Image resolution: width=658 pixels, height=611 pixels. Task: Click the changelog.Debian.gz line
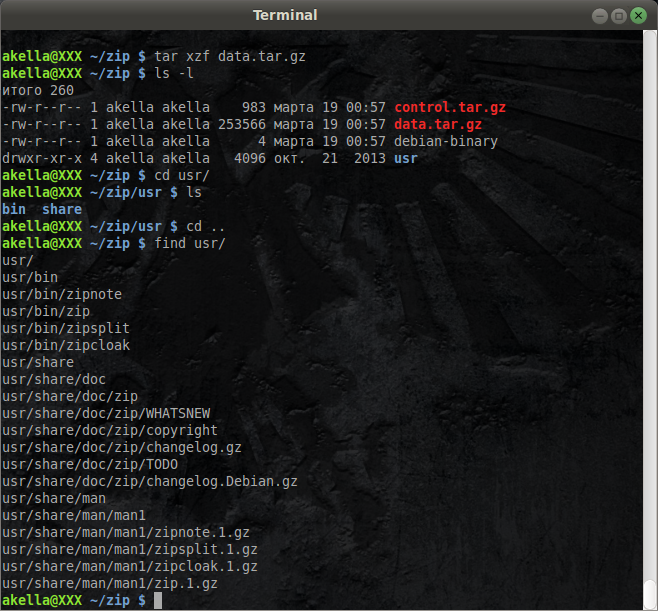[x=150, y=482]
